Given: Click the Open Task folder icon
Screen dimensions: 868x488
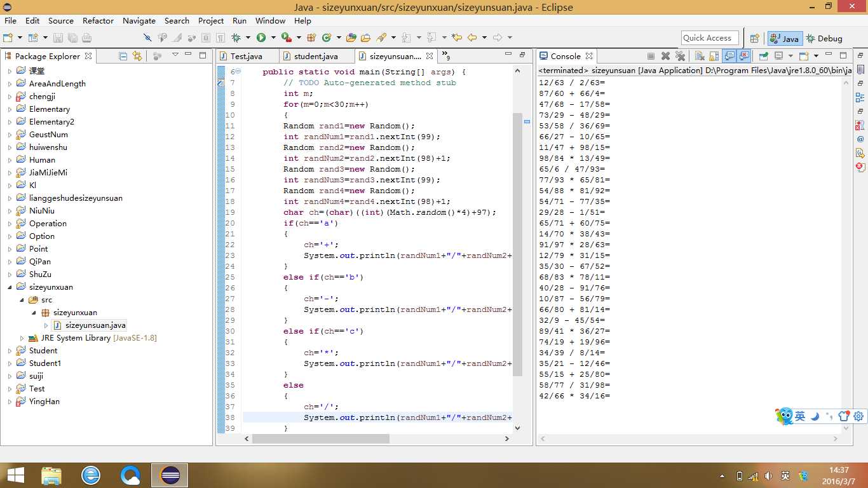Looking at the screenshot, I should point(365,37).
